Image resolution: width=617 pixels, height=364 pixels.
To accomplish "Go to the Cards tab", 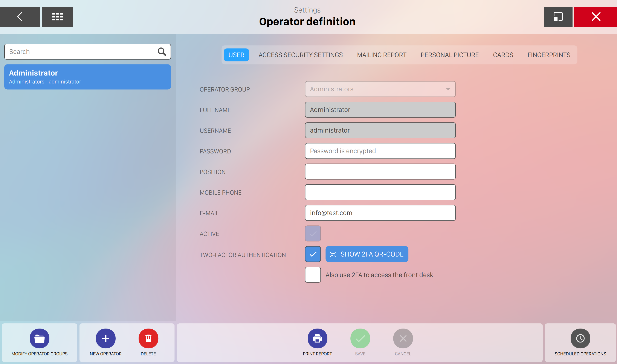I will [x=503, y=55].
